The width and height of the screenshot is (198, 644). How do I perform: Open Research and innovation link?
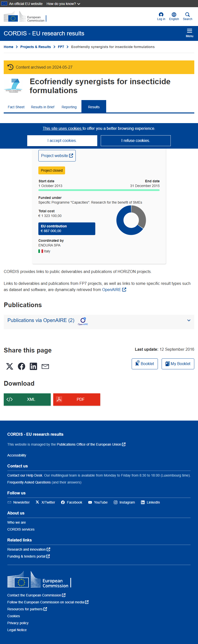[29, 549]
